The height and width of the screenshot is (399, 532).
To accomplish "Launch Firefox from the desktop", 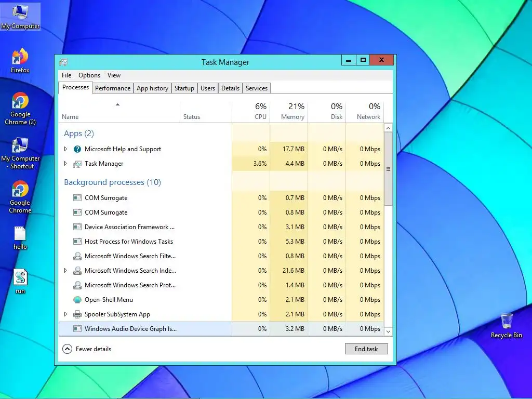I will click(x=20, y=61).
